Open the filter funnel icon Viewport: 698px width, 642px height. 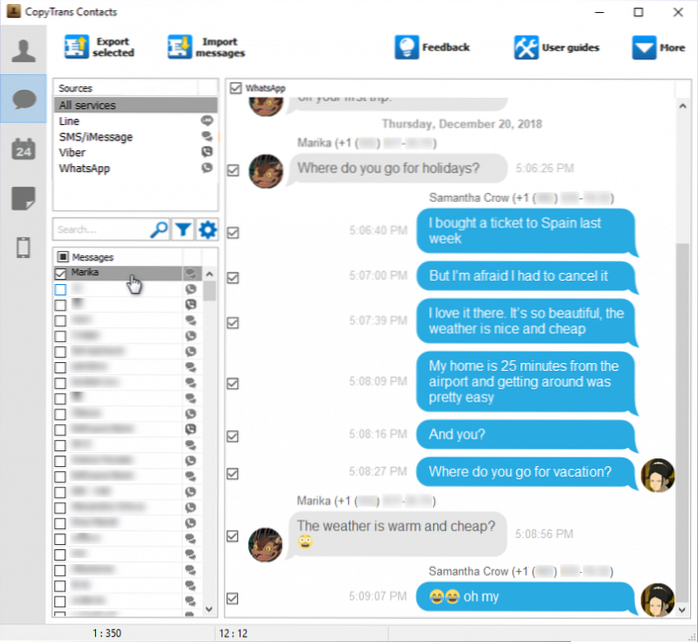pos(183,230)
